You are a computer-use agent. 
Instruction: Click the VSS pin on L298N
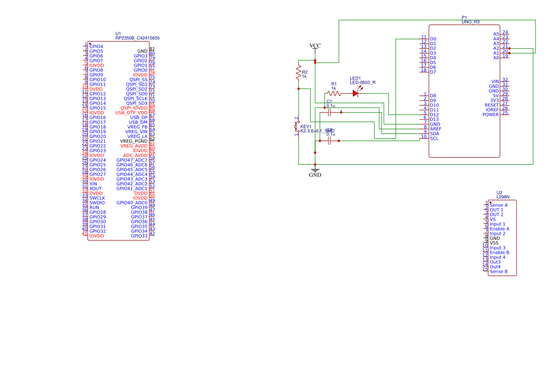pos(494,243)
